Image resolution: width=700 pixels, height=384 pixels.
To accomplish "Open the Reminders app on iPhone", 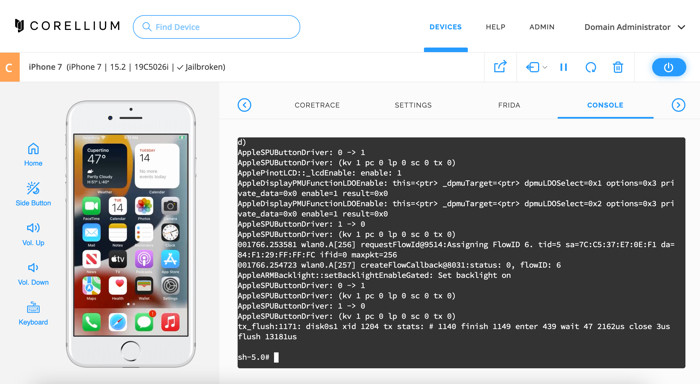I will 144,232.
